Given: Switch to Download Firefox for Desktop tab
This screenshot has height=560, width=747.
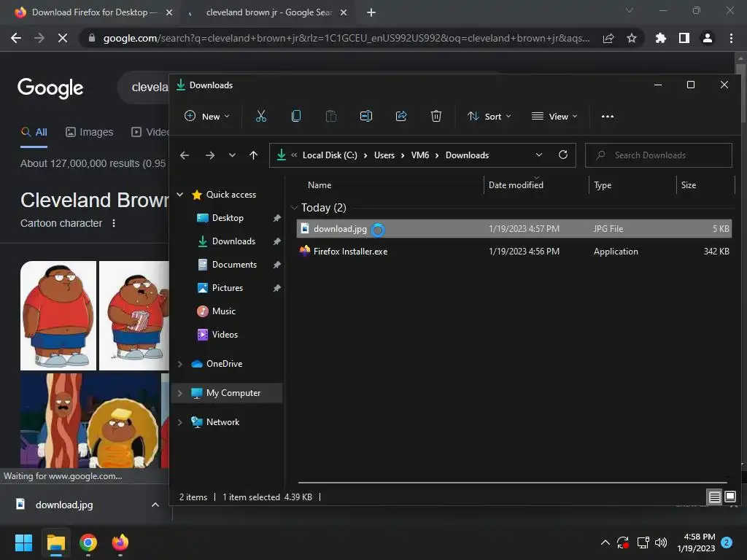Looking at the screenshot, I should (x=93, y=12).
